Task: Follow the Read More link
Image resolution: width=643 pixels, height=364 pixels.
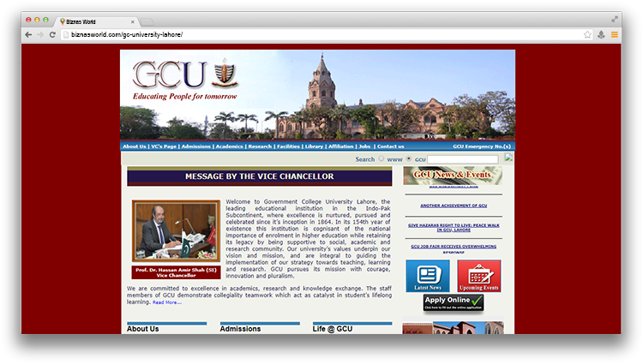Action: click(167, 302)
